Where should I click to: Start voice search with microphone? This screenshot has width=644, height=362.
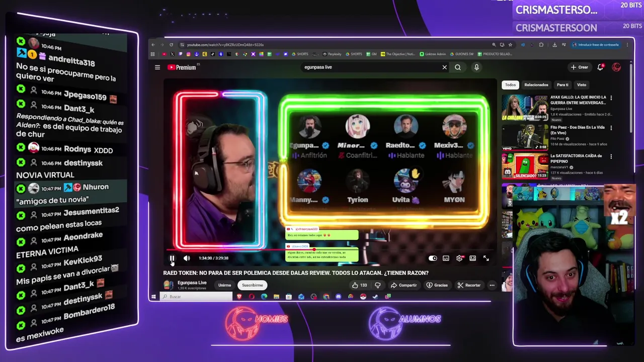click(x=476, y=67)
